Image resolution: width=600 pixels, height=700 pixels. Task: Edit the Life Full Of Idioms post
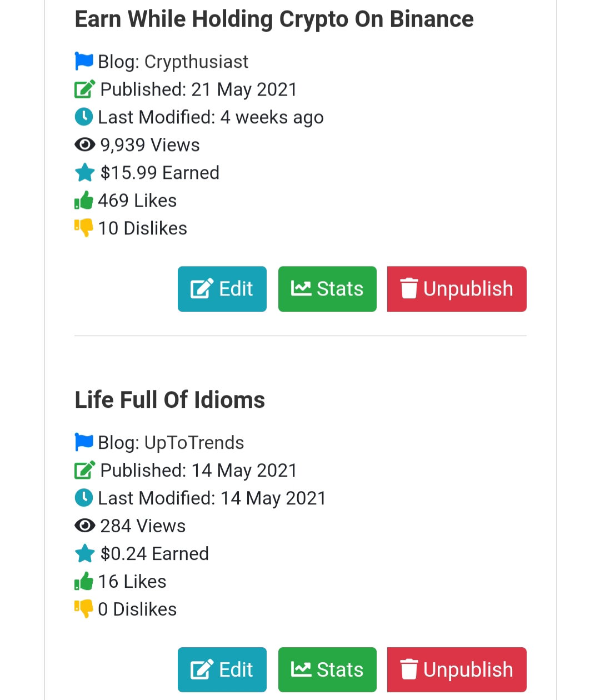pyautogui.click(x=222, y=669)
